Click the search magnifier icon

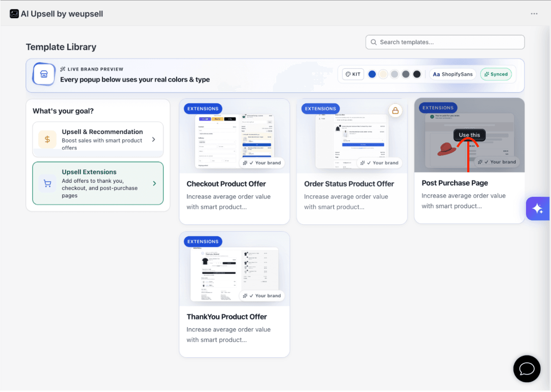tap(374, 42)
